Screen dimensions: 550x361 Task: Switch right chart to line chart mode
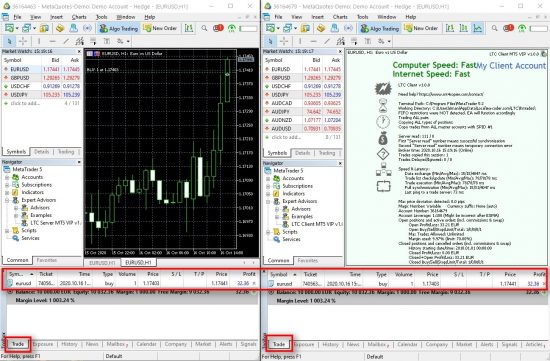[x=477, y=28]
